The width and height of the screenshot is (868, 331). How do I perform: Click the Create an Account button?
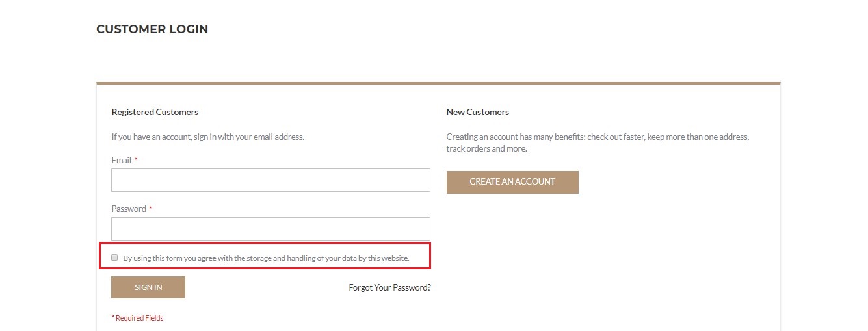point(512,182)
